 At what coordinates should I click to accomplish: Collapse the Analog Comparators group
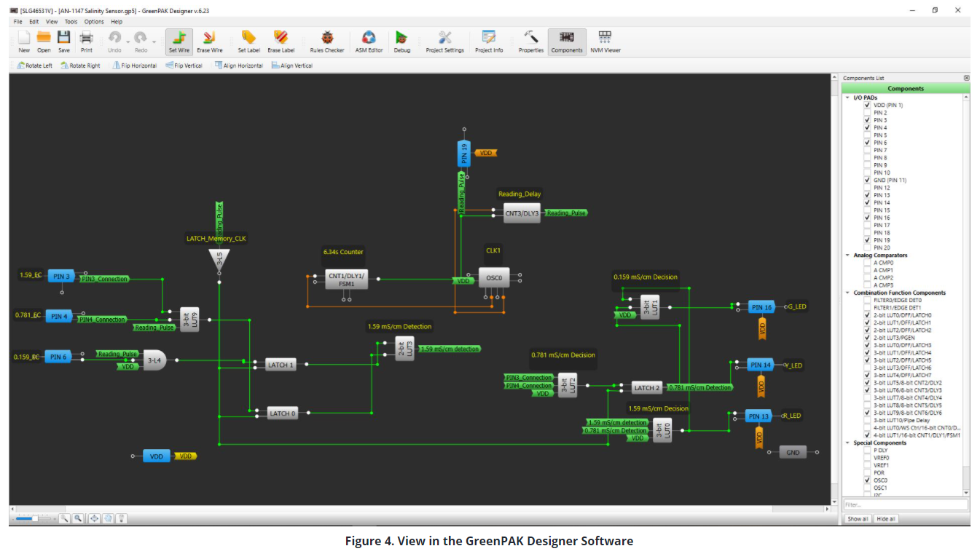coord(847,256)
